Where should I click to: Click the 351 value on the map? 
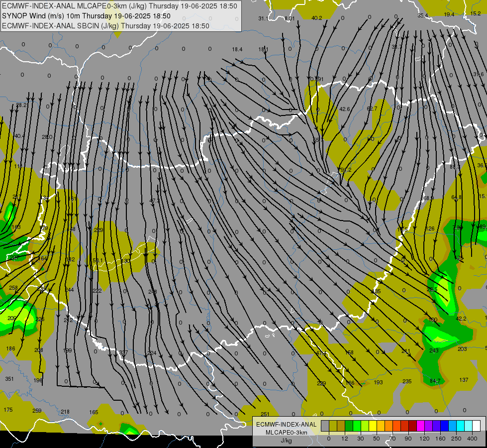click(x=9, y=379)
